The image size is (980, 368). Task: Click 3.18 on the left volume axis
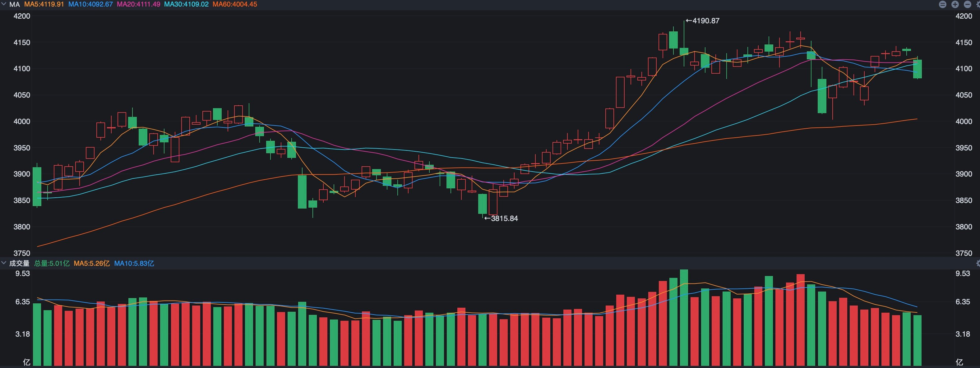pos(22,334)
